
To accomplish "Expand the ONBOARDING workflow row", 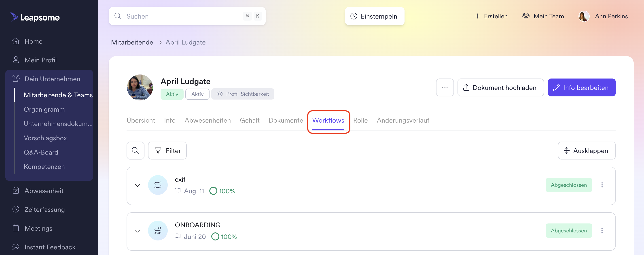I will point(137,230).
